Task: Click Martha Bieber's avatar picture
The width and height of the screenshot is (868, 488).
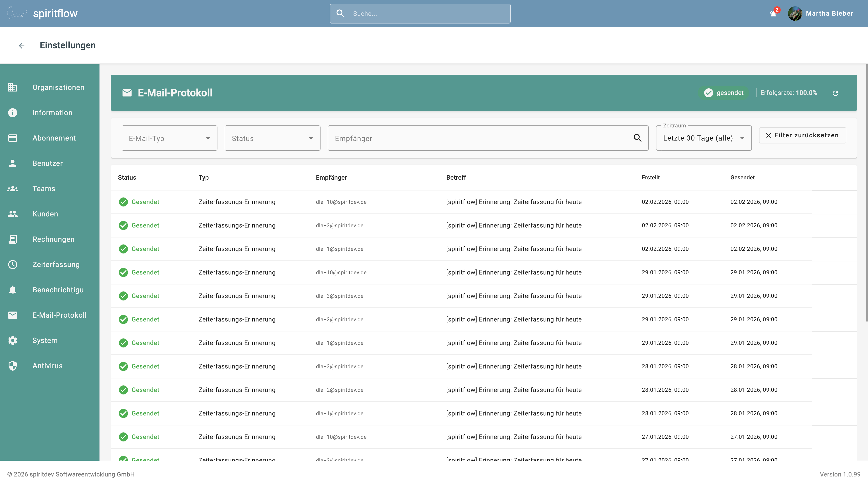Action: coord(795,14)
